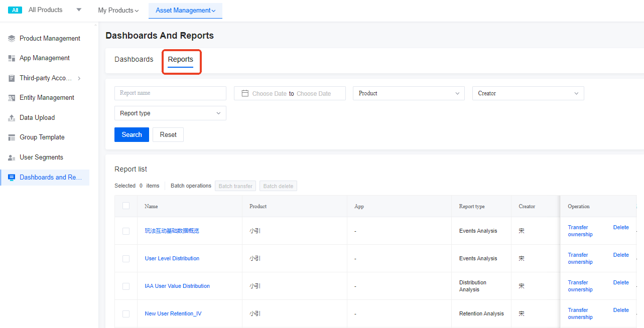This screenshot has height=328, width=644.
Task: Click the Search button
Action: [132, 134]
